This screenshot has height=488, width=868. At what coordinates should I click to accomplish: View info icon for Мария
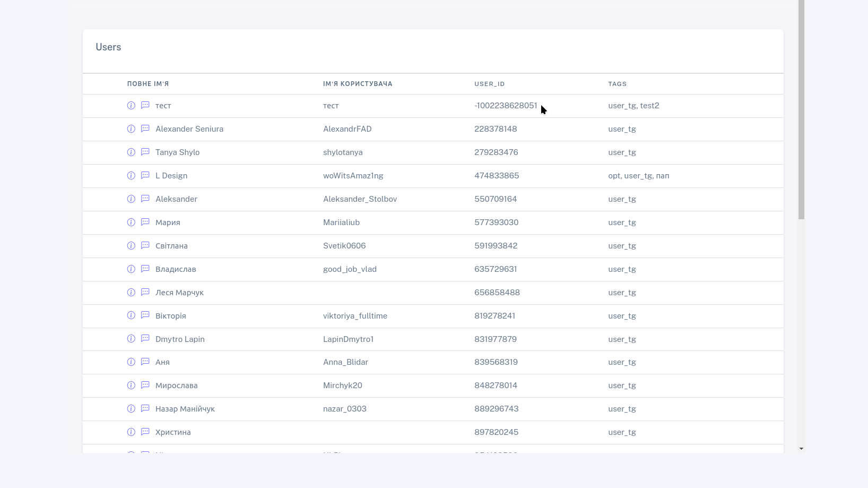(131, 222)
